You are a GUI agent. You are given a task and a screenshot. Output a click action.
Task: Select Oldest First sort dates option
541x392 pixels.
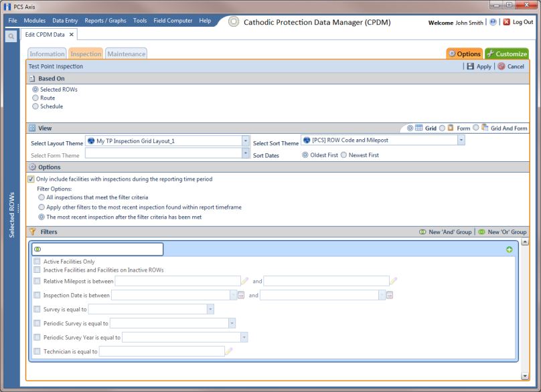305,155
